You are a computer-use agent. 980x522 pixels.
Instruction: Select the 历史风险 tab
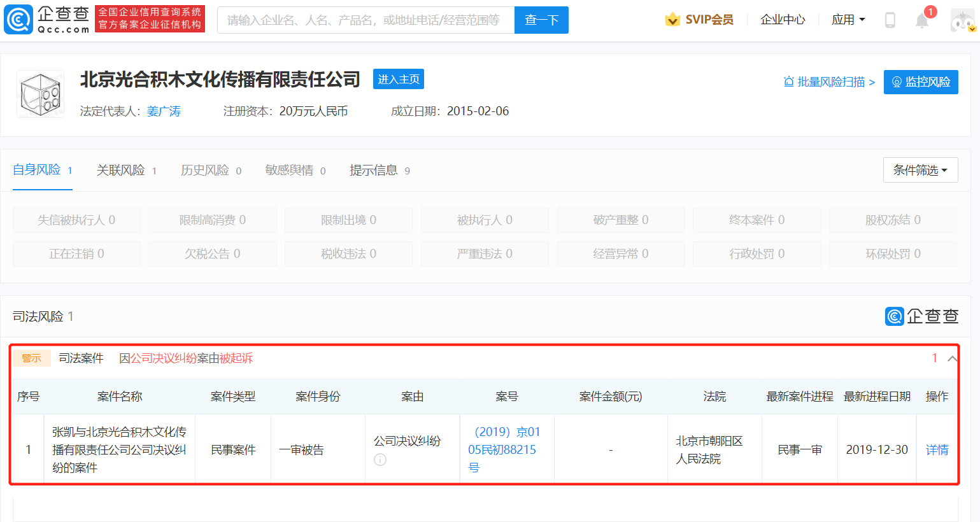[x=211, y=170]
